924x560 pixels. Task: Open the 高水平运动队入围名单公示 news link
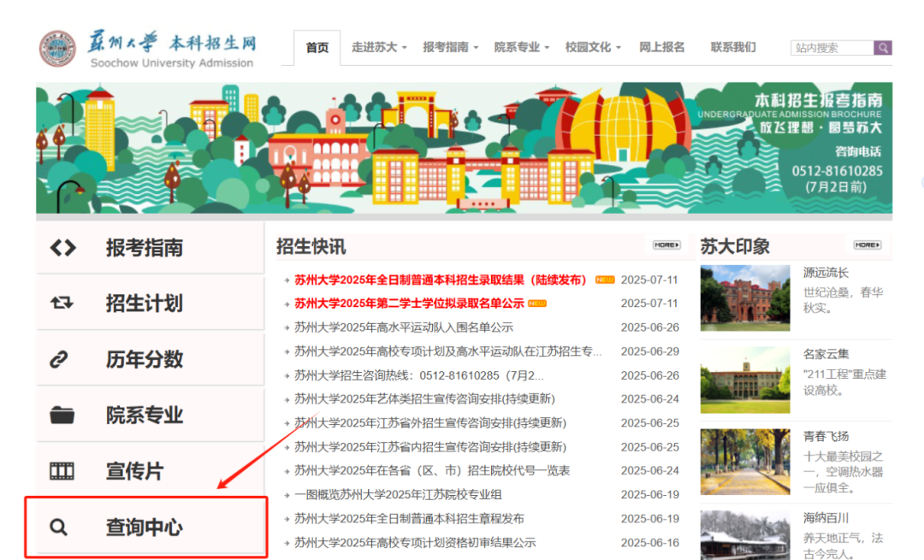(404, 327)
